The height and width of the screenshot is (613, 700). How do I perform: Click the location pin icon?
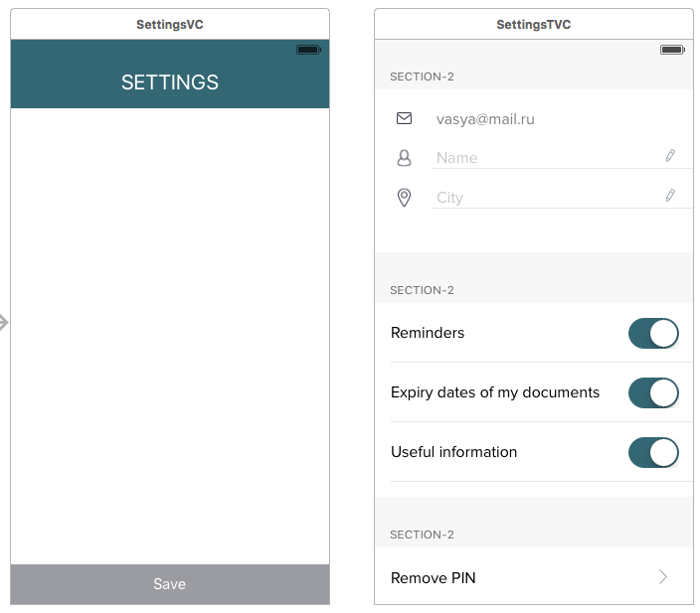(404, 198)
